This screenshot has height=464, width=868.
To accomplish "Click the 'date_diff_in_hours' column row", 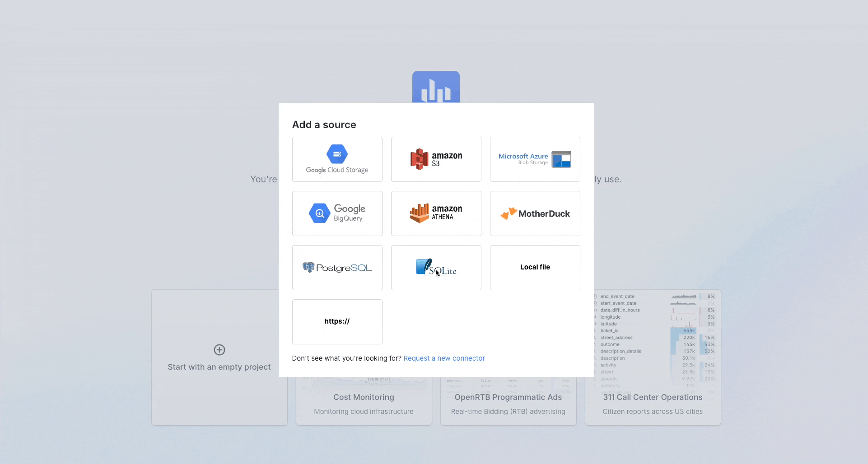I will pyautogui.click(x=655, y=310).
